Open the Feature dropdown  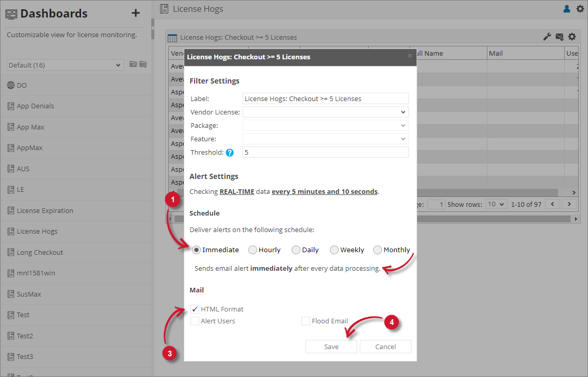pos(326,139)
